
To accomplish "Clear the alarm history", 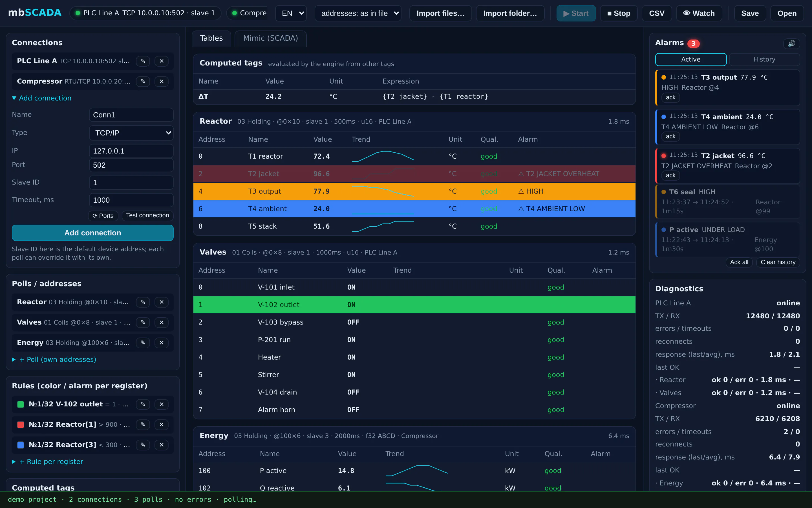I will [778, 262].
